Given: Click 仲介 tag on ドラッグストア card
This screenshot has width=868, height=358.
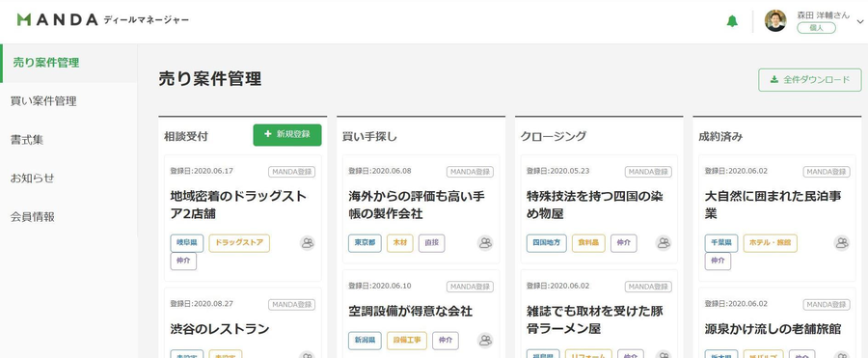Looking at the screenshot, I should point(183,261).
